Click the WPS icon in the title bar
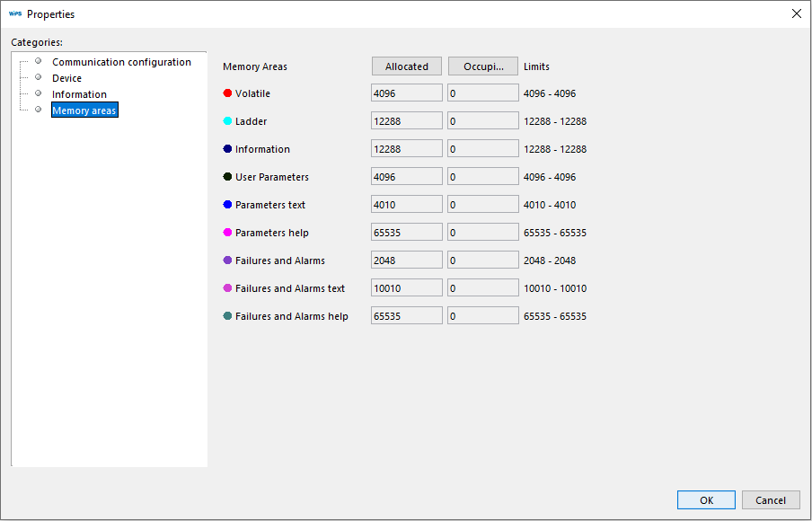 click(13, 13)
